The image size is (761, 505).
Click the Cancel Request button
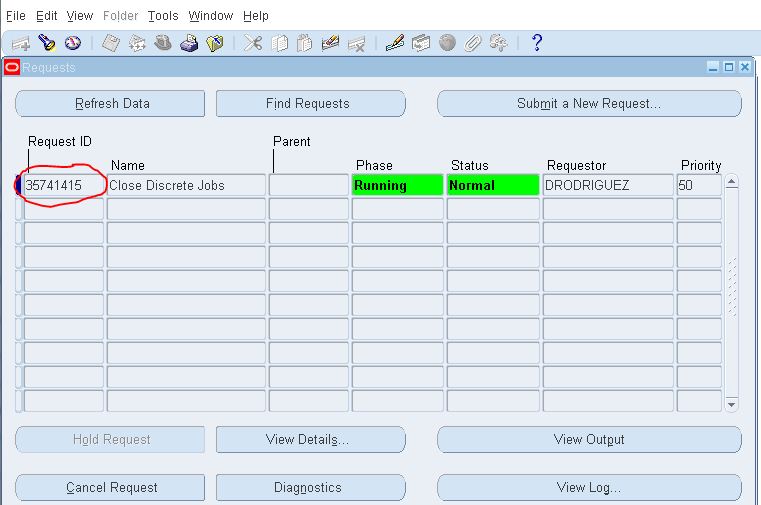(x=111, y=488)
